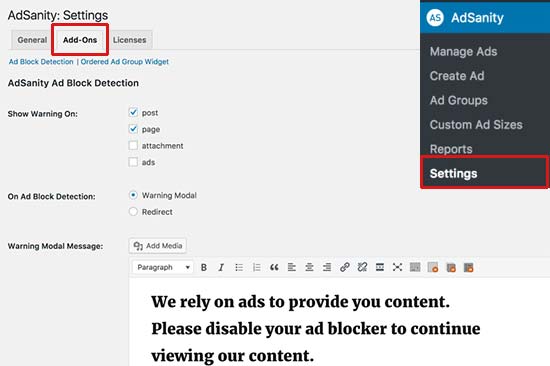This screenshot has height=366, width=550.
Task: Open Manage Ads in the sidebar
Action: pyautogui.click(x=463, y=52)
